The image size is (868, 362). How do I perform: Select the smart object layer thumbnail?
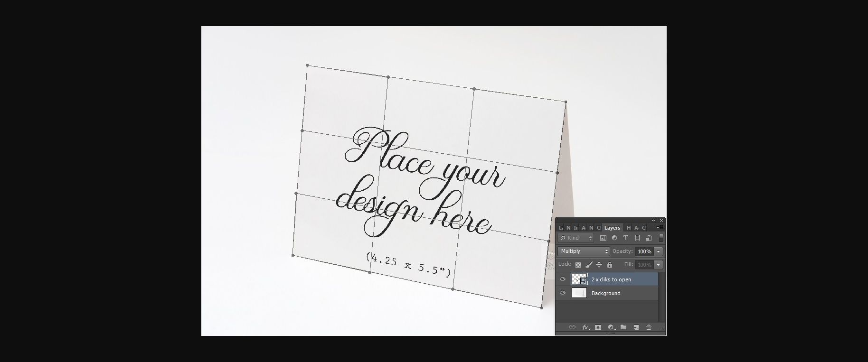click(579, 279)
